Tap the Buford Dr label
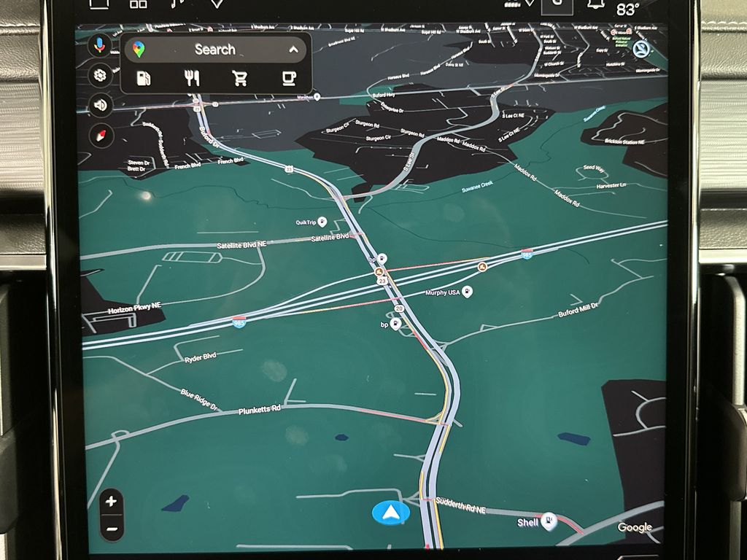This screenshot has height=560, width=747. point(208,136)
